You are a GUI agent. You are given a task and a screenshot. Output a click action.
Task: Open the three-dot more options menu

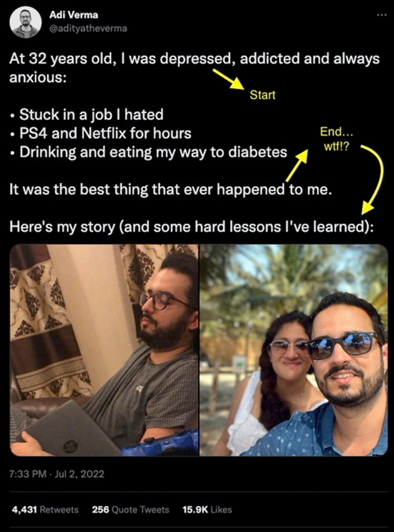(382, 15)
